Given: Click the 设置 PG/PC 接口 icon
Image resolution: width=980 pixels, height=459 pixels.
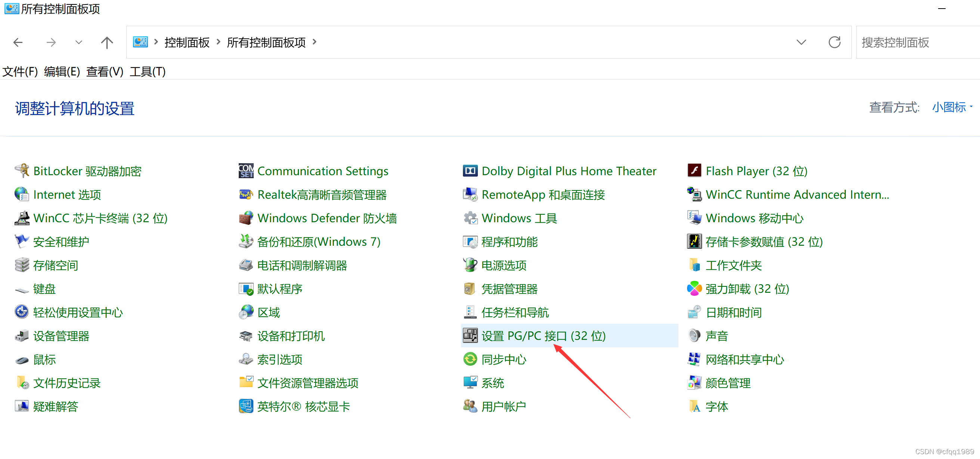Looking at the screenshot, I should [x=470, y=336].
